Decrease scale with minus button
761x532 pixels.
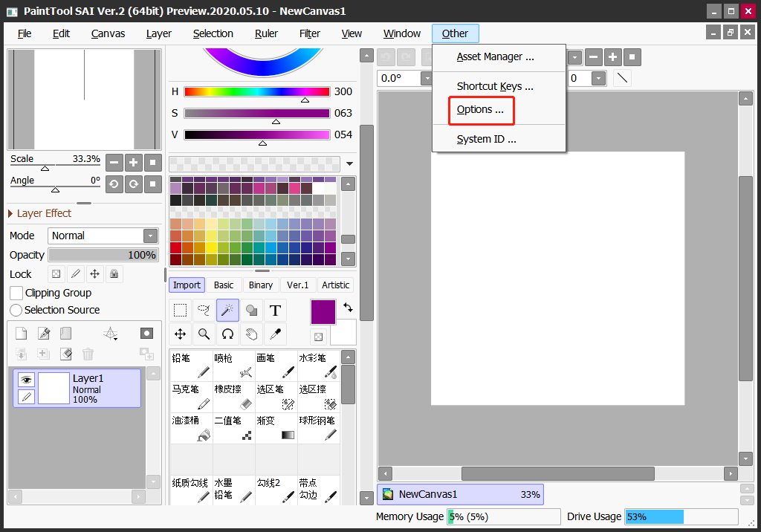pos(114,162)
